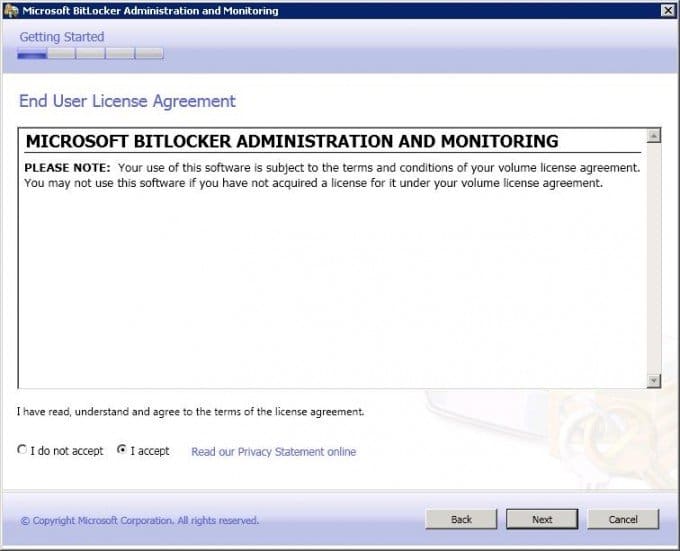Click the Getting Started progress indicator
The height and width of the screenshot is (551, 680).
click(x=91, y=54)
